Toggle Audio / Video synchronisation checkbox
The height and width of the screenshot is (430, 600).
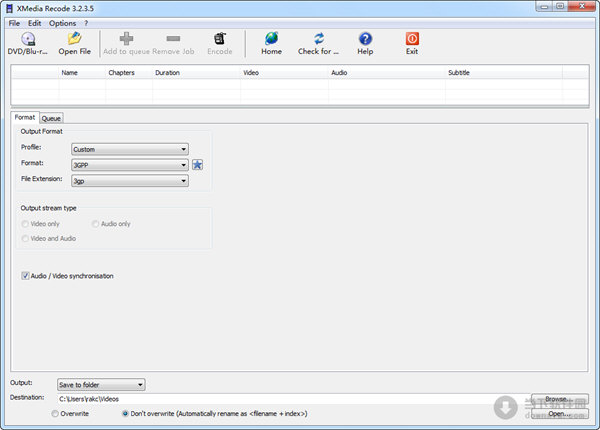pos(25,276)
